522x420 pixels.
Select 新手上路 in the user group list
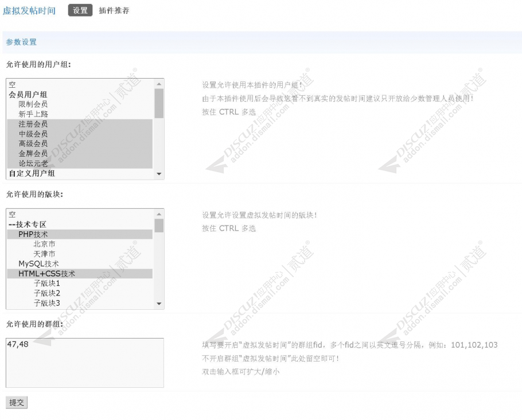click(x=80, y=114)
